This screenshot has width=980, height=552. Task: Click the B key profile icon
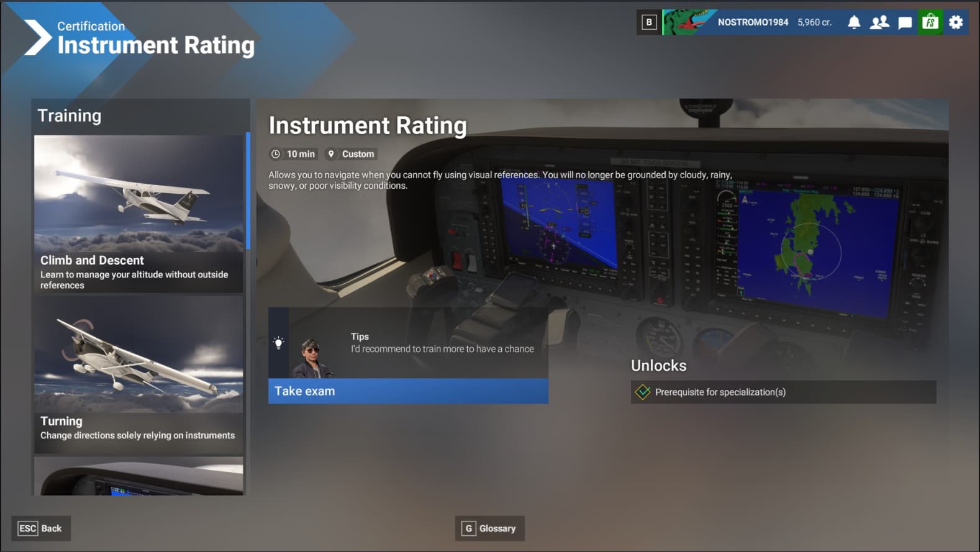[x=649, y=22]
